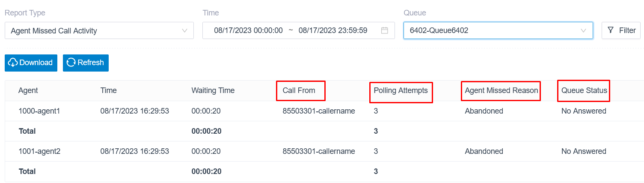Image resolution: width=644 pixels, height=183 pixels.
Task: Select the 1000-agent1 table row
Action: pyautogui.click(x=324, y=111)
